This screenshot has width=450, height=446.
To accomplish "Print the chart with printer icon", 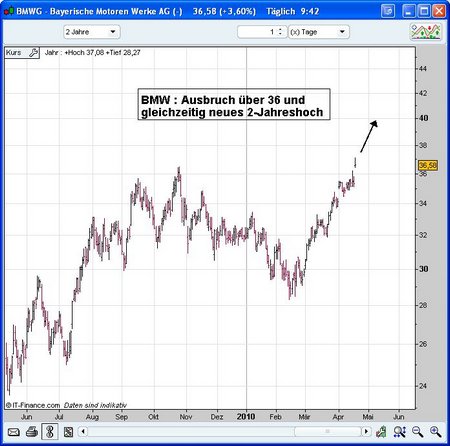I will coord(32,432).
